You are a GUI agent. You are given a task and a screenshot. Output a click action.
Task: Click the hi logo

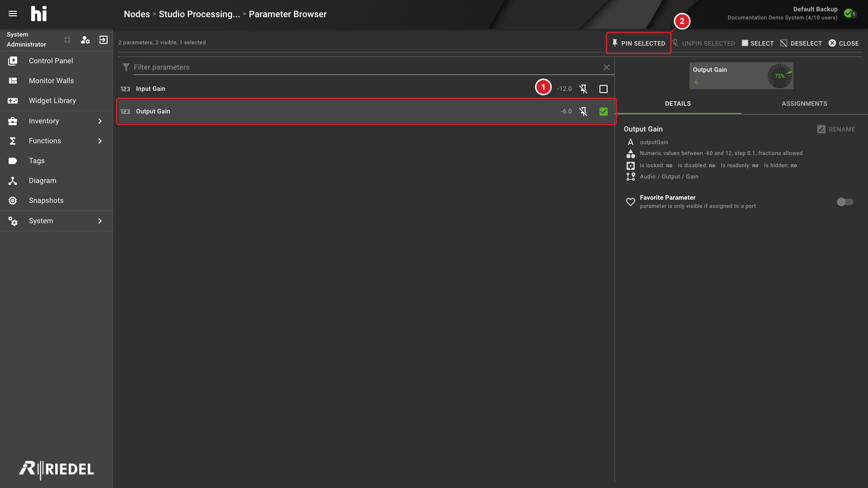click(x=39, y=14)
